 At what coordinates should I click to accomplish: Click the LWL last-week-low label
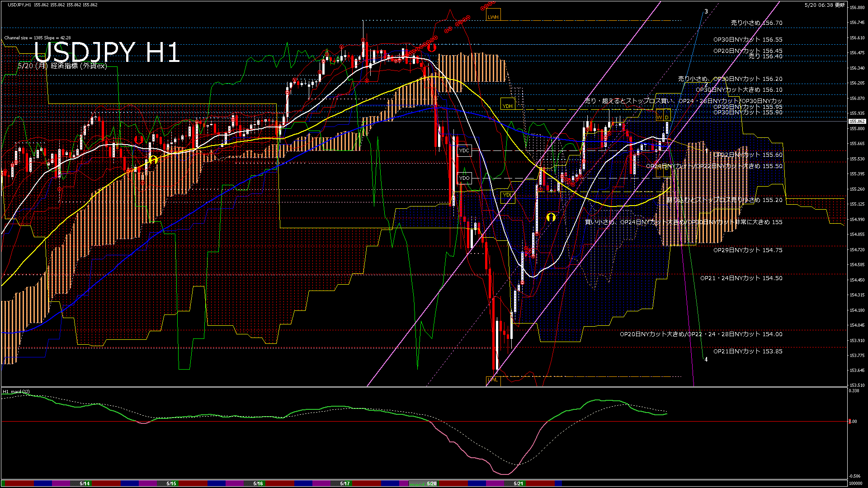click(493, 380)
